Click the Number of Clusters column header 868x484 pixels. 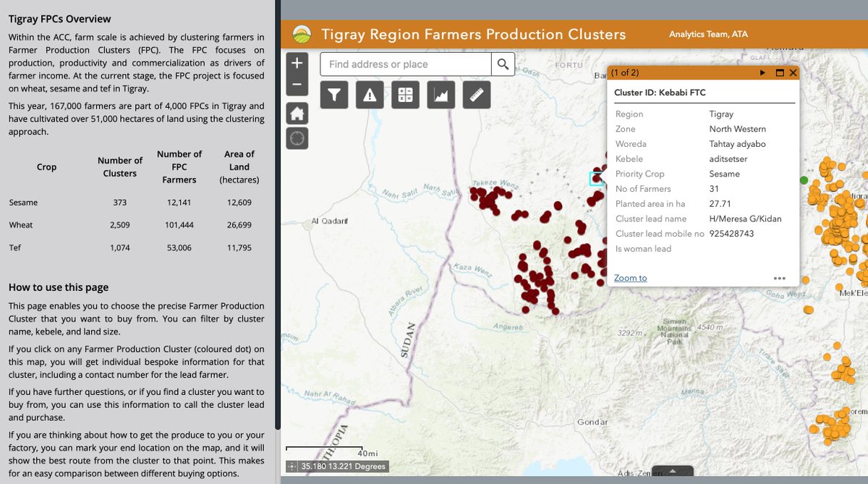pyautogui.click(x=120, y=166)
